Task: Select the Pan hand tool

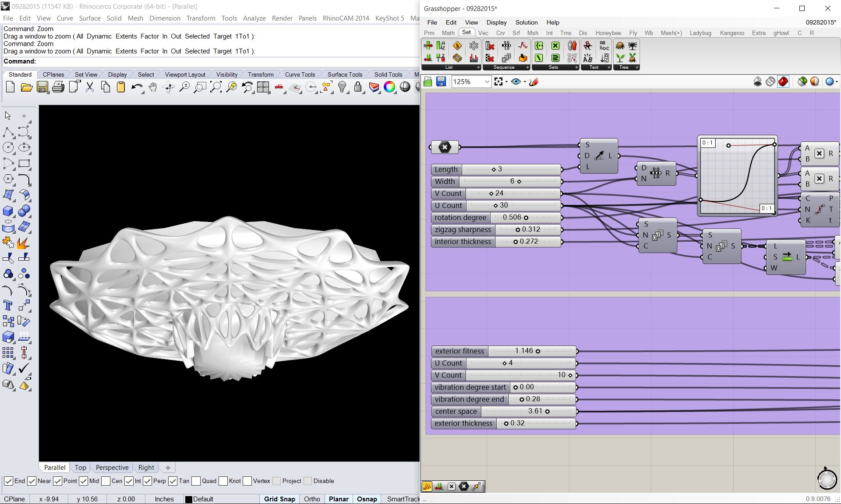Action: pos(152,87)
